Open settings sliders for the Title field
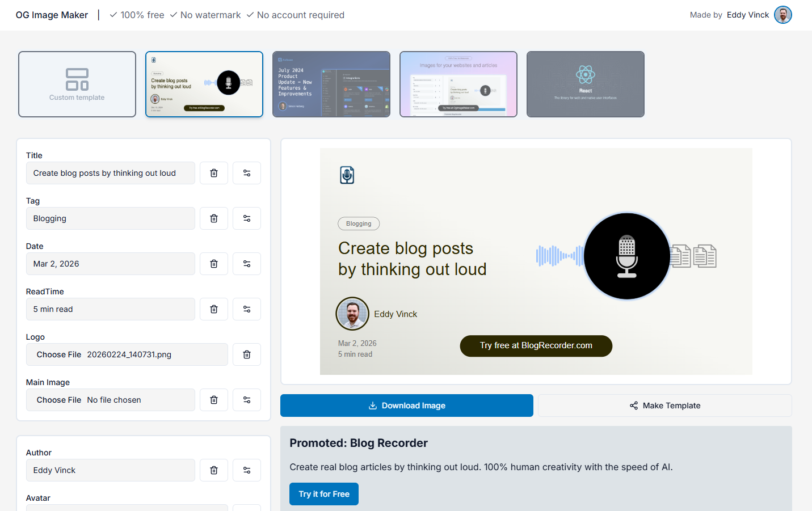This screenshot has width=812, height=511. click(247, 173)
